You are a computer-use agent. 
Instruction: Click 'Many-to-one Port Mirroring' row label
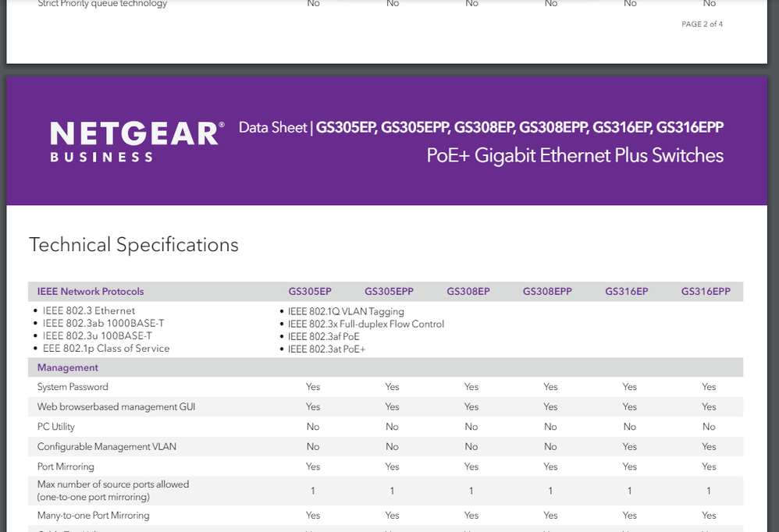(94, 515)
